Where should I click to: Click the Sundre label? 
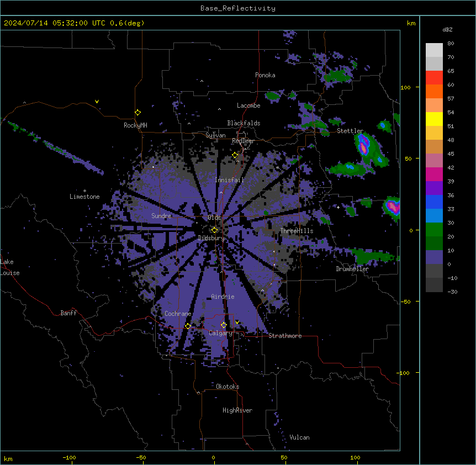coord(161,216)
